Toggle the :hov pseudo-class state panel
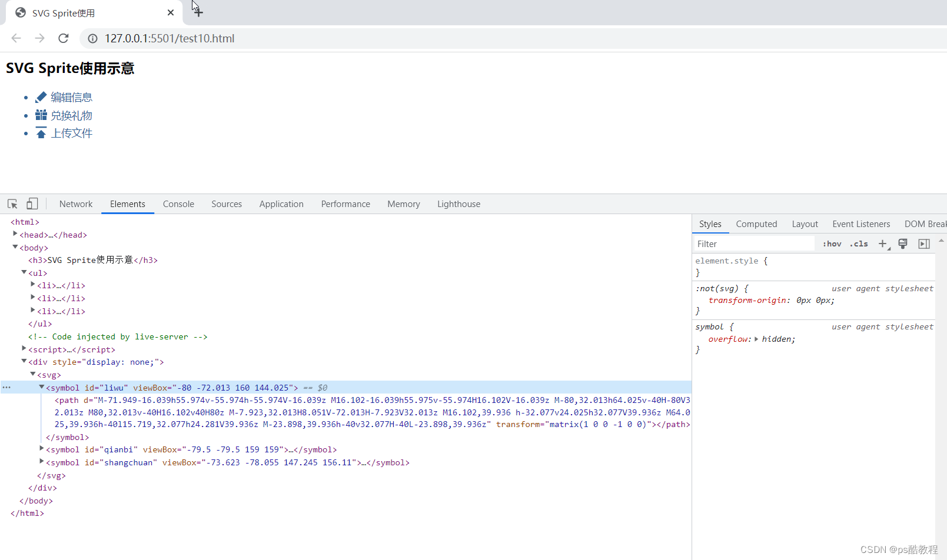Screen dimensions: 947x560 tap(831, 243)
